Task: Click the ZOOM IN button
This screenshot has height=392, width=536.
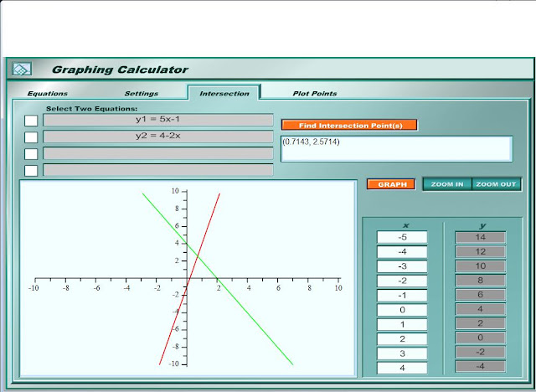Action: (447, 184)
